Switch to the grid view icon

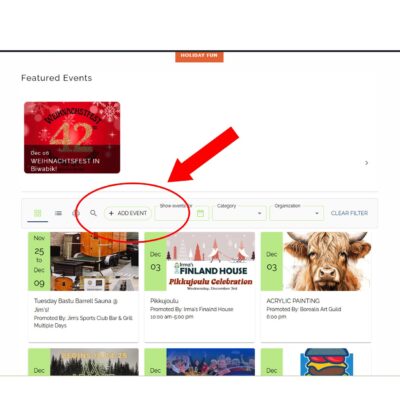pos(38,213)
